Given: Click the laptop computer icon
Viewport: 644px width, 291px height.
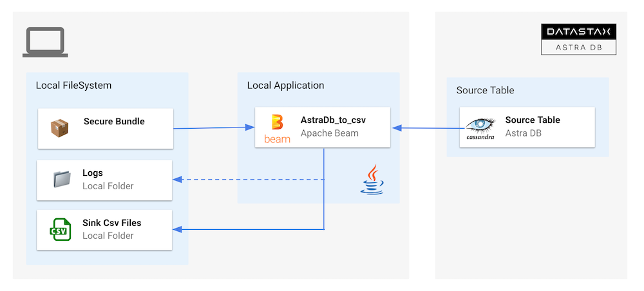Looking at the screenshot, I should tap(45, 42).
